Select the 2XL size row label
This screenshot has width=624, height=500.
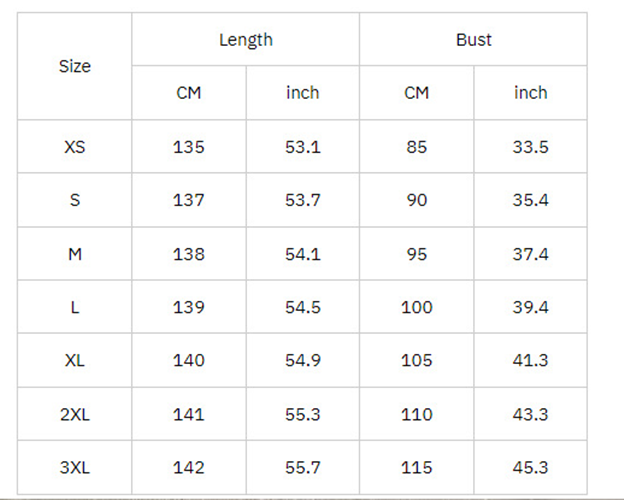point(75,414)
